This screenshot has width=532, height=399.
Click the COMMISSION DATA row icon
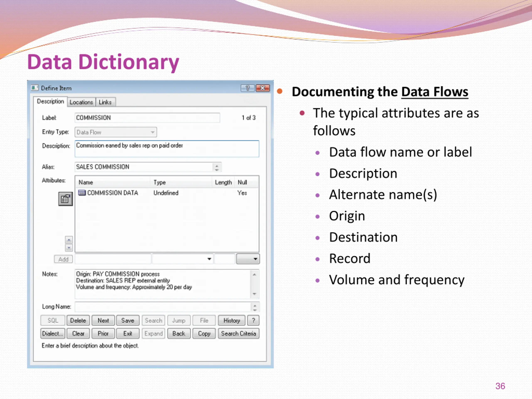click(82, 193)
